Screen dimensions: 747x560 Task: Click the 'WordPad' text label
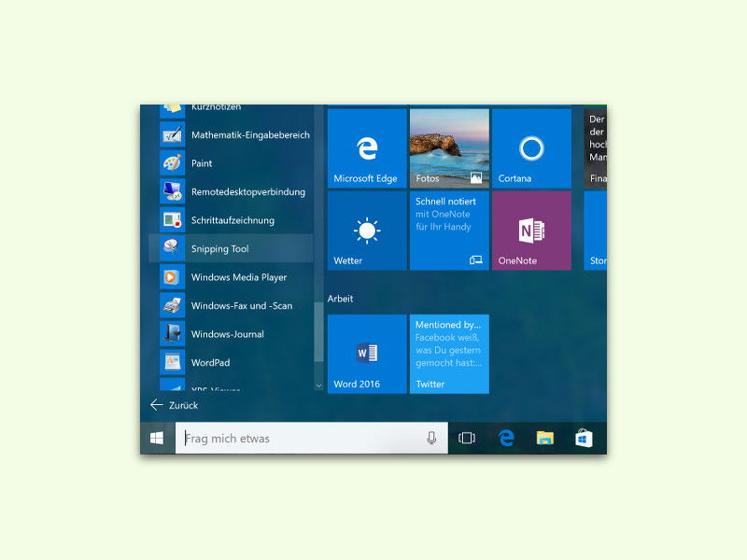click(x=211, y=362)
